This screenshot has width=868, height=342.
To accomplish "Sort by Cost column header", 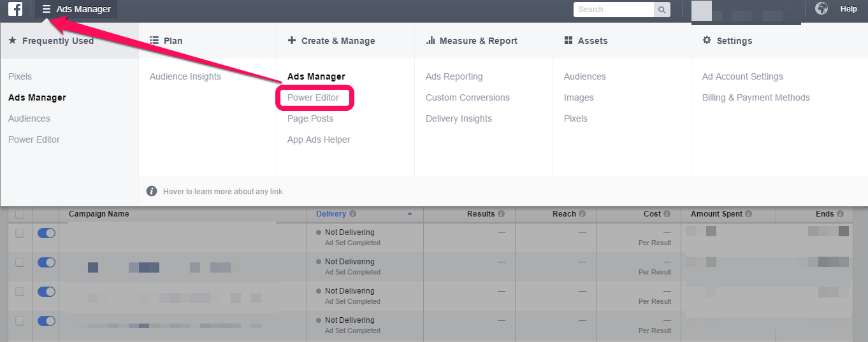I will (x=652, y=214).
